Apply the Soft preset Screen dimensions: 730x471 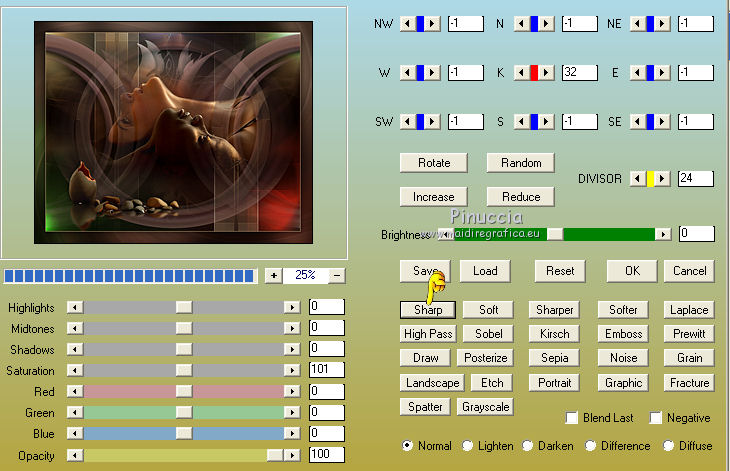pyautogui.click(x=488, y=310)
